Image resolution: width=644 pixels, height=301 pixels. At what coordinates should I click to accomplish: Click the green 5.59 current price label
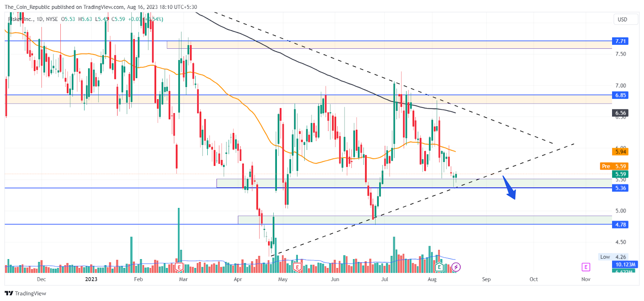pos(621,174)
